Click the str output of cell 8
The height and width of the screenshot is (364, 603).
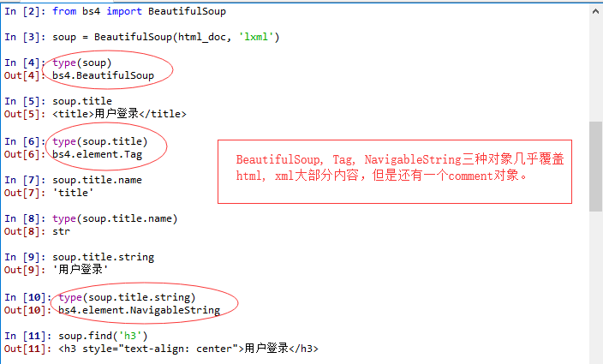pos(61,231)
